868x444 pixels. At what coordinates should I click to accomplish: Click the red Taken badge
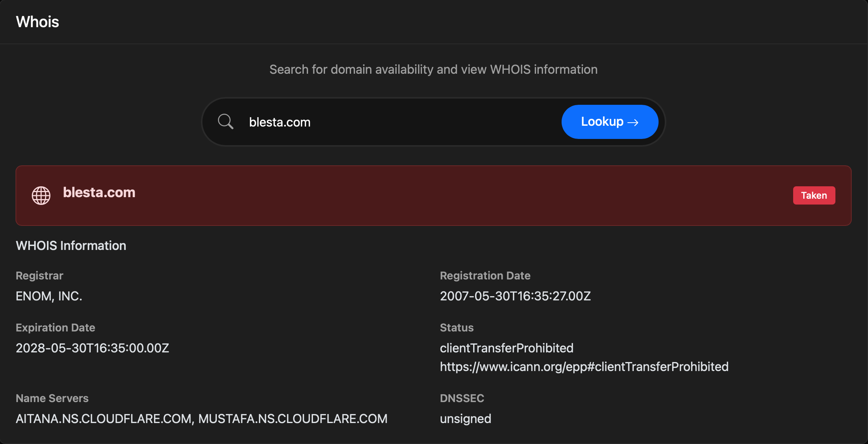(814, 195)
